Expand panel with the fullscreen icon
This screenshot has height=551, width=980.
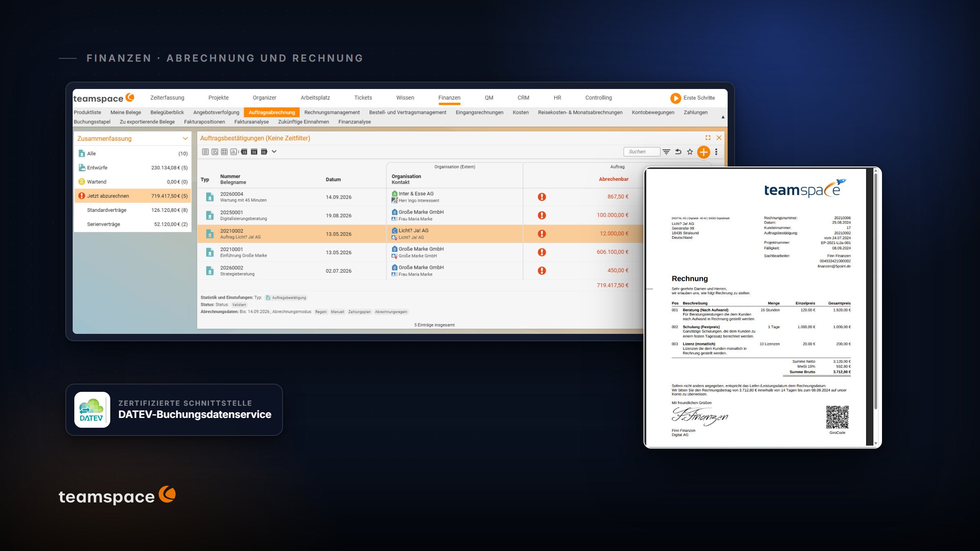pyautogui.click(x=708, y=138)
